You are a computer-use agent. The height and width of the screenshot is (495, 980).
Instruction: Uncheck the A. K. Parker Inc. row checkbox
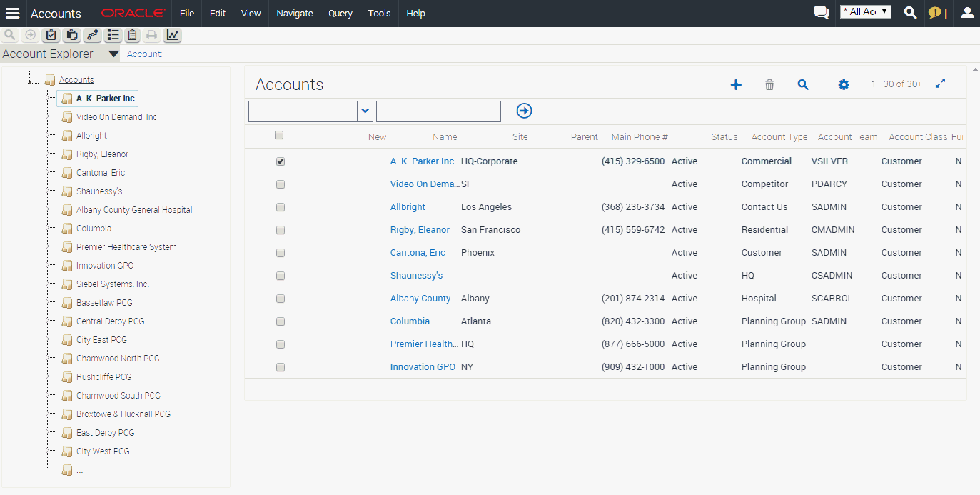point(280,161)
